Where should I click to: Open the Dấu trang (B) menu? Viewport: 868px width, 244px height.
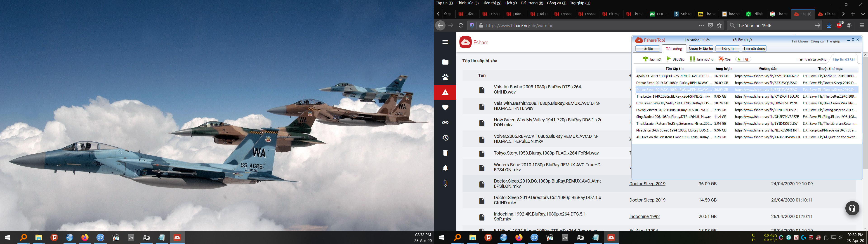[532, 3]
